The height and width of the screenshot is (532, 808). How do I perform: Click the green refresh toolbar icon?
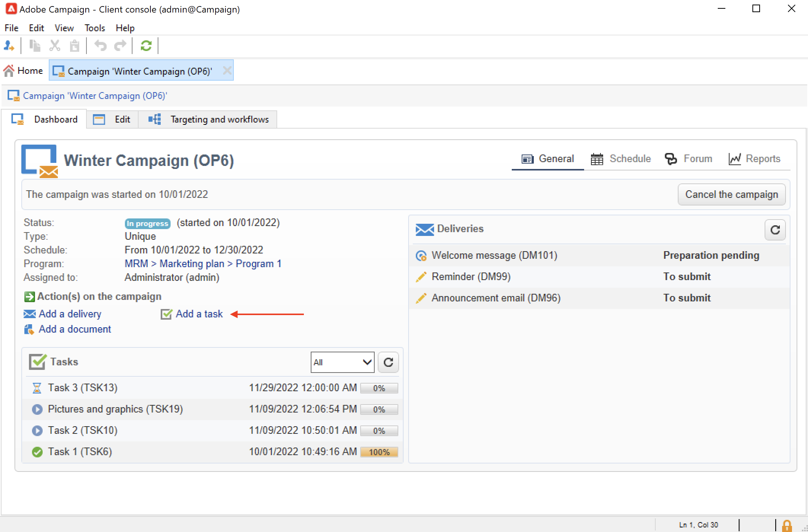146,46
